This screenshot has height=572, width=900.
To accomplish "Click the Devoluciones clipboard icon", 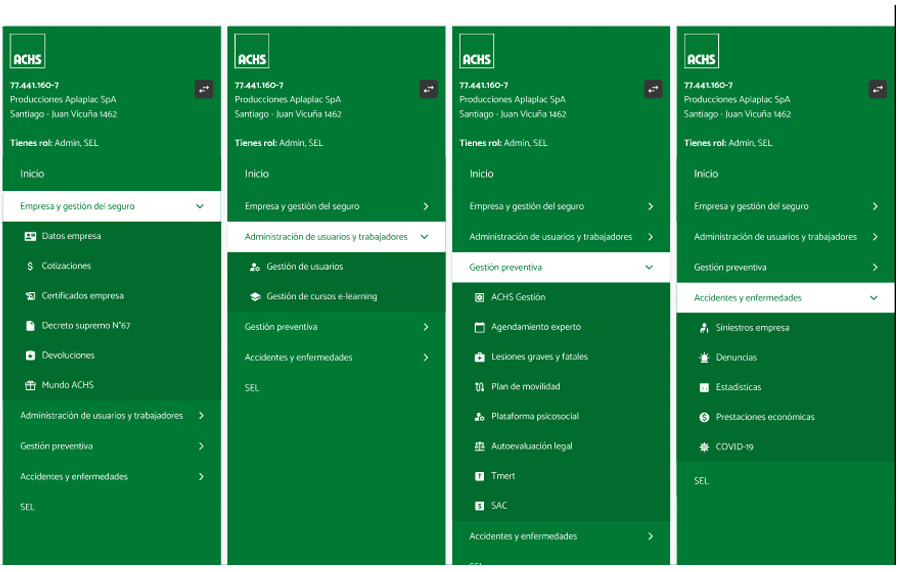I will click(x=30, y=356).
